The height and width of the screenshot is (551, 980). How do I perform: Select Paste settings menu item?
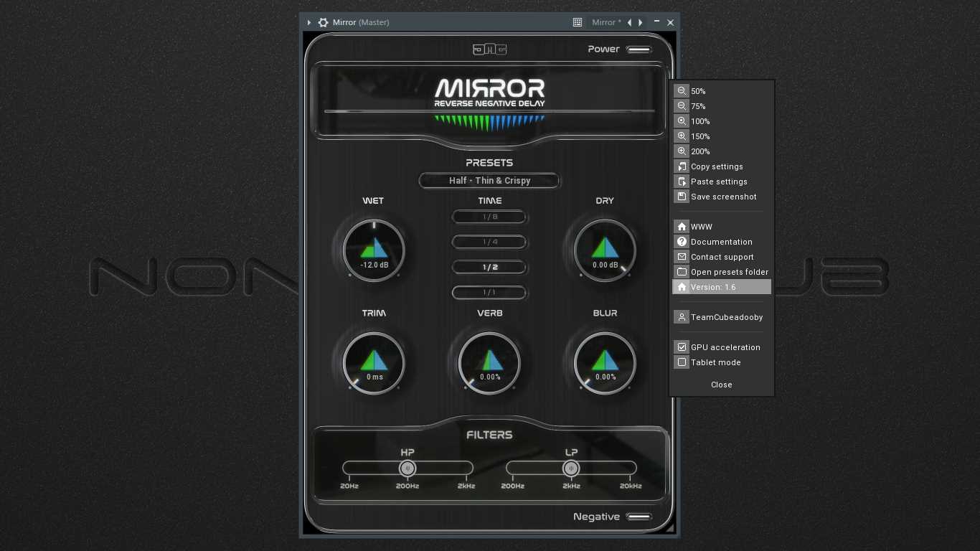(722, 182)
